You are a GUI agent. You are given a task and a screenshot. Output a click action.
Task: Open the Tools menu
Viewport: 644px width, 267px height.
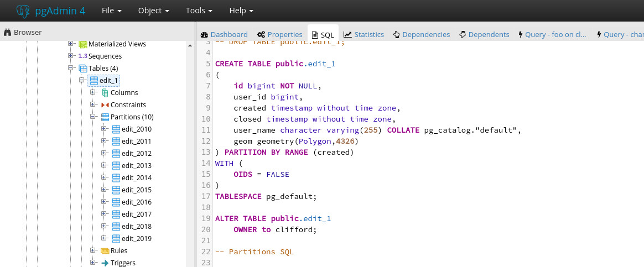(199, 11)
